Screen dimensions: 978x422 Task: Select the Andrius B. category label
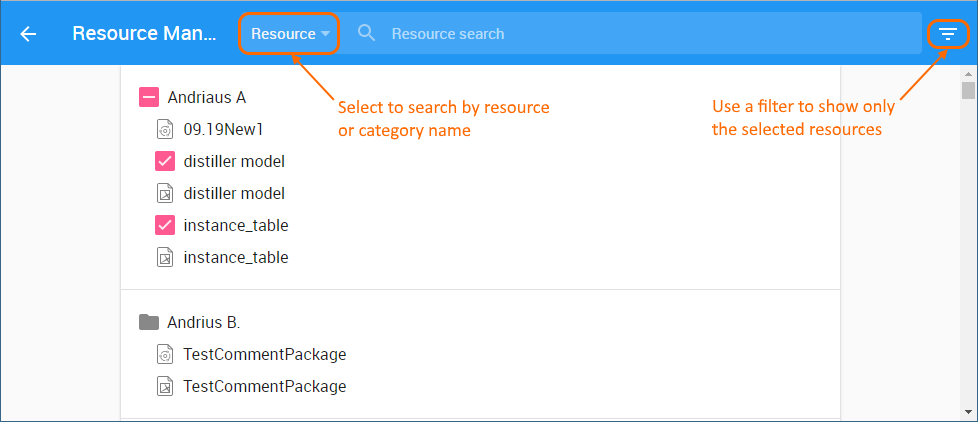pyautogui.click(x=204, y=322)
